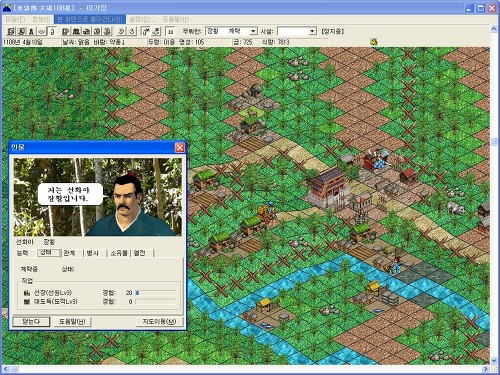Click the greyed diamond-shaped fourth toolbar icon
This screenshot has height=375, width=500.
click(x=41, y=31)
